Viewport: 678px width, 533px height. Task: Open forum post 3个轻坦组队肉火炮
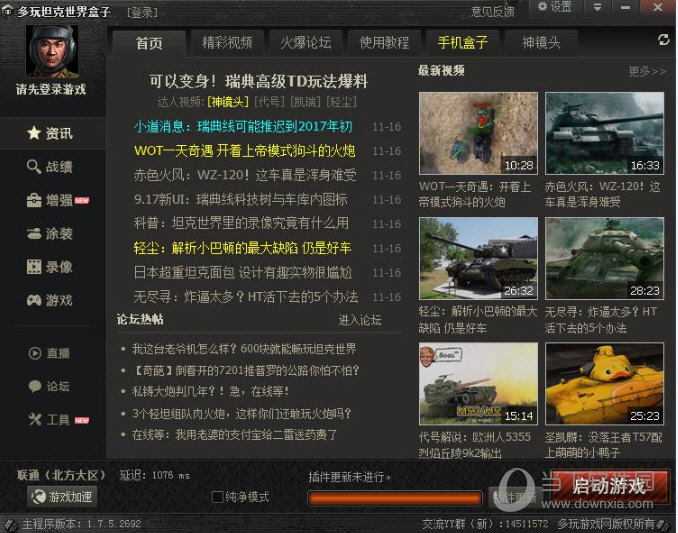[x=241, y=414]
